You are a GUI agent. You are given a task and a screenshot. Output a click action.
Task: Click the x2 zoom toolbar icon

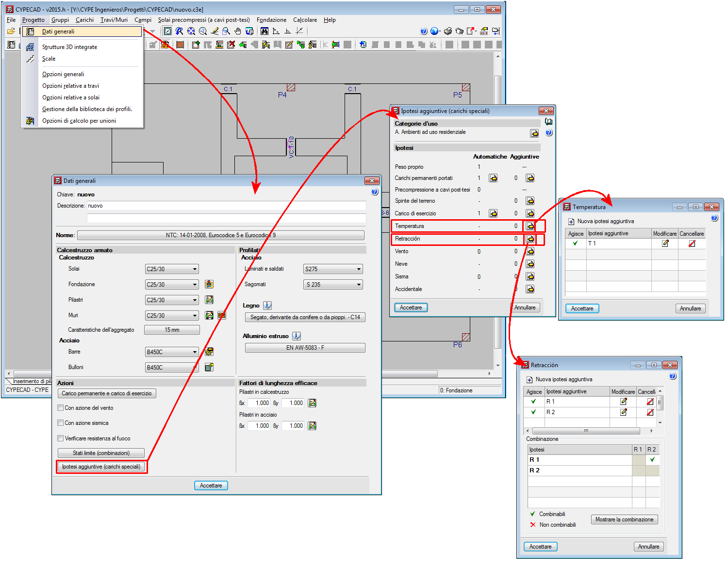coord(202,31)
